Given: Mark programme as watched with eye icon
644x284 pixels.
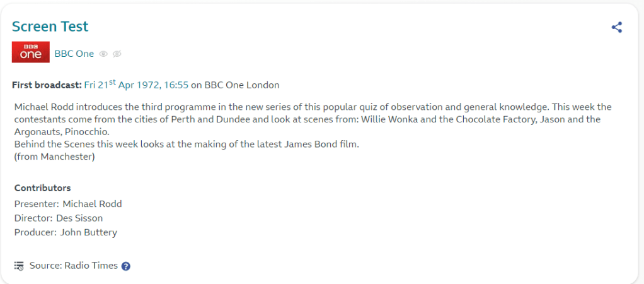Looking at the screenshot, I should [x=103, y=54].
